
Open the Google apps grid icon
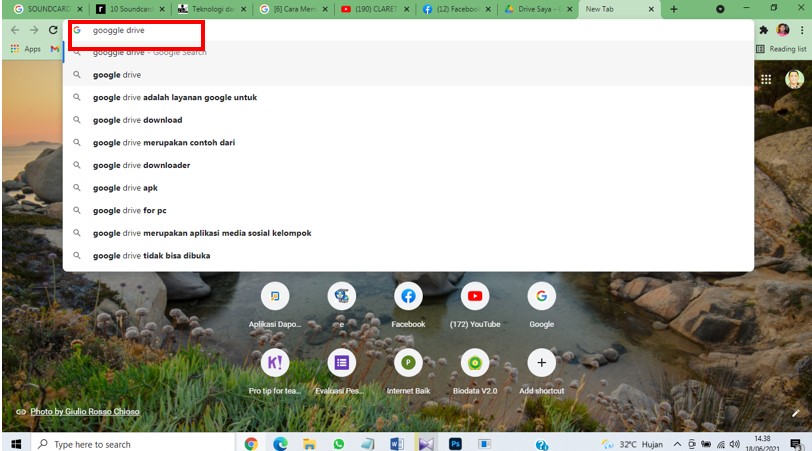coord(766,79)
